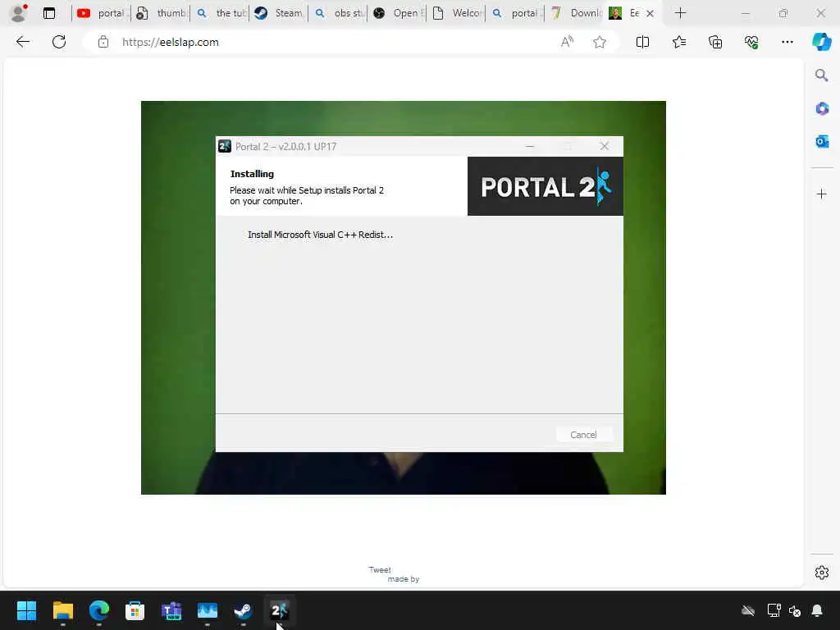The height and width of the screenshot is (630, 840).
Task: Switch to the YouTube portal tab
Action: pos(100,13)
